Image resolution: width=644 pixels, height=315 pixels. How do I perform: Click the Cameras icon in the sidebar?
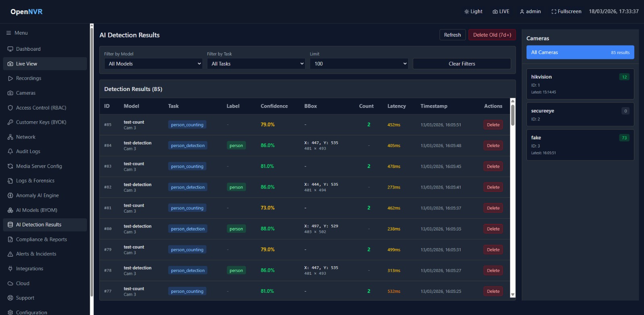(10, 93)
